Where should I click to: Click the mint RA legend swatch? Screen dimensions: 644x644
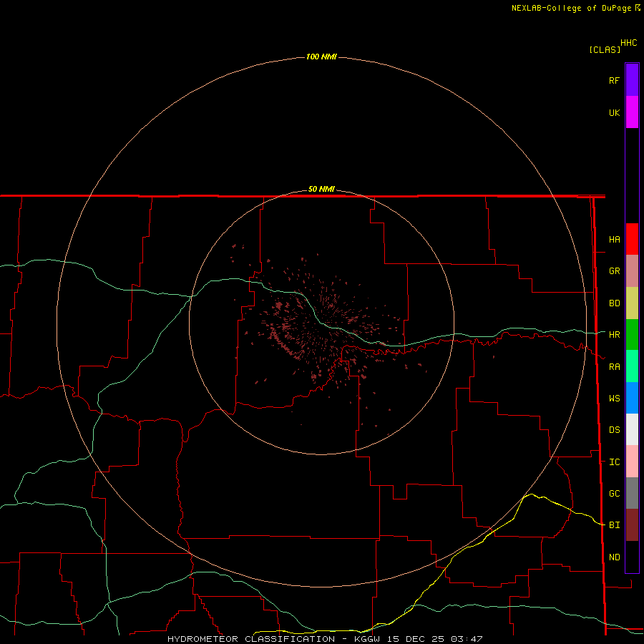pyautogui.click(x=632, y=366)
